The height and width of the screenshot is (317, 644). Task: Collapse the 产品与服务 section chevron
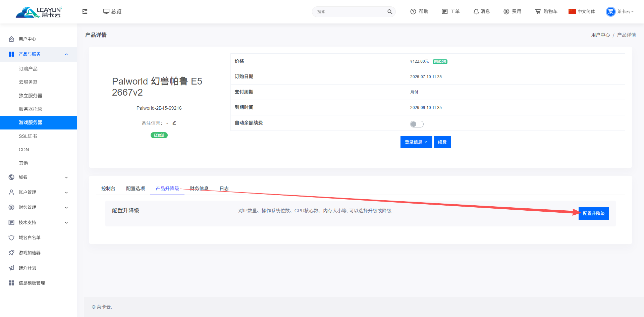pos(66,54)
